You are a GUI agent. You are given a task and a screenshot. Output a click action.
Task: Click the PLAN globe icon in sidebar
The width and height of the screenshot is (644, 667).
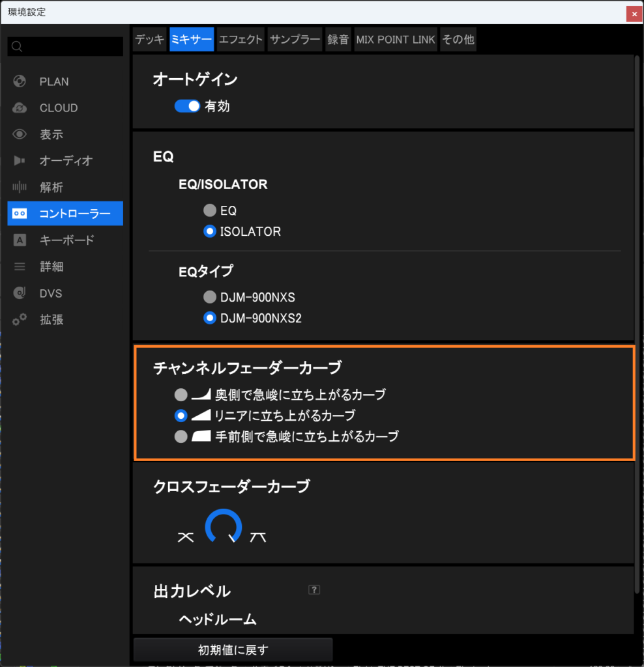click(20, 81)
